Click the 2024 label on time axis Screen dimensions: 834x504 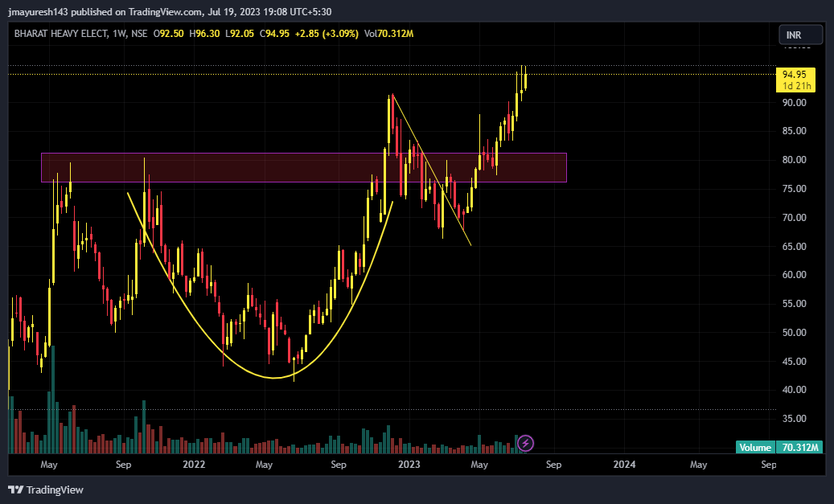click(624, 465)
